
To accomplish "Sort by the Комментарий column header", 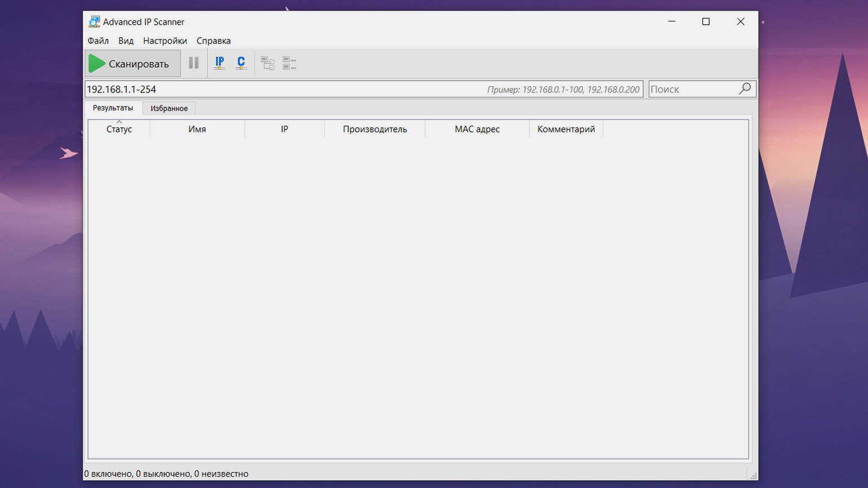I will [566, 129].
